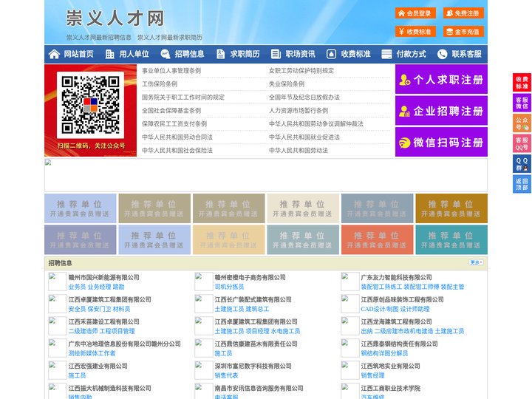The height and width of the screenshot is (399, 532).
Task: Click the logo thumbnail beside 江西筑地实业有限公司
Action: tap(349, 370)
